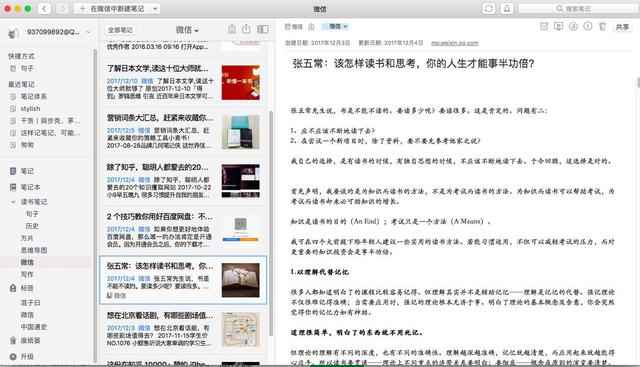
Task: Collapse the 读书笔记 notebook stack
Action: click(x=13, y=202)
